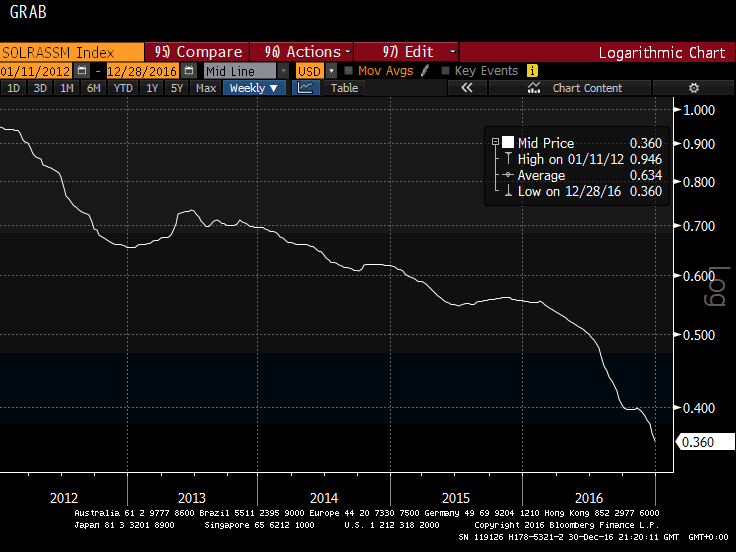This screenshot has height=552, width=736.
Task: Click the SOLRASSM Index ticker field
Action: (72, 52)
